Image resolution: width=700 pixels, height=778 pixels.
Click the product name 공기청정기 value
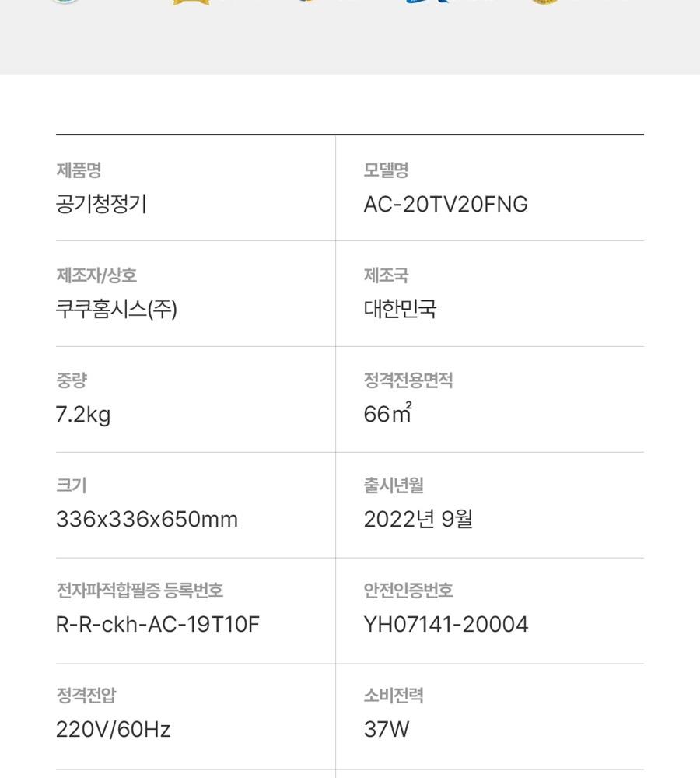pyautogui.click(x=101, y=204)
